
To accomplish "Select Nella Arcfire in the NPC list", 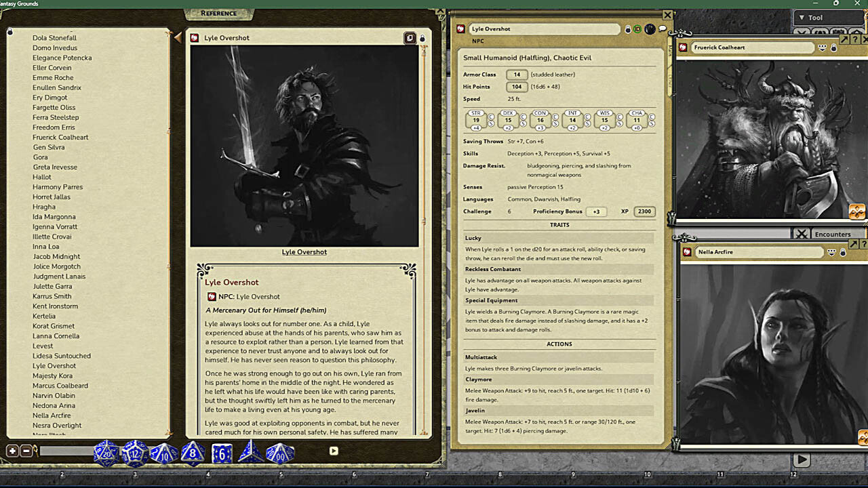I will [x=52, y=415].
